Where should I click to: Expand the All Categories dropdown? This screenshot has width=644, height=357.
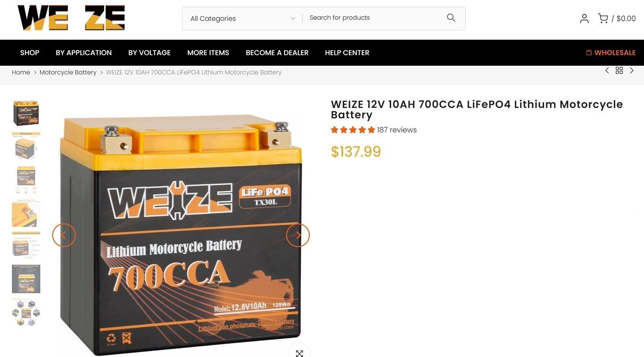point(242,18)
